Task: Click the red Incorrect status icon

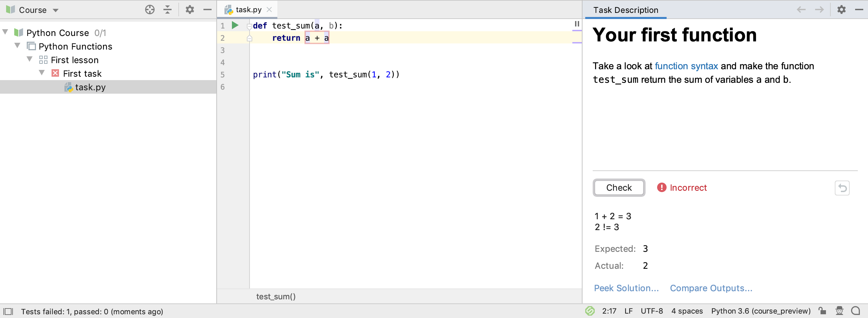Action: click(662, 187)
